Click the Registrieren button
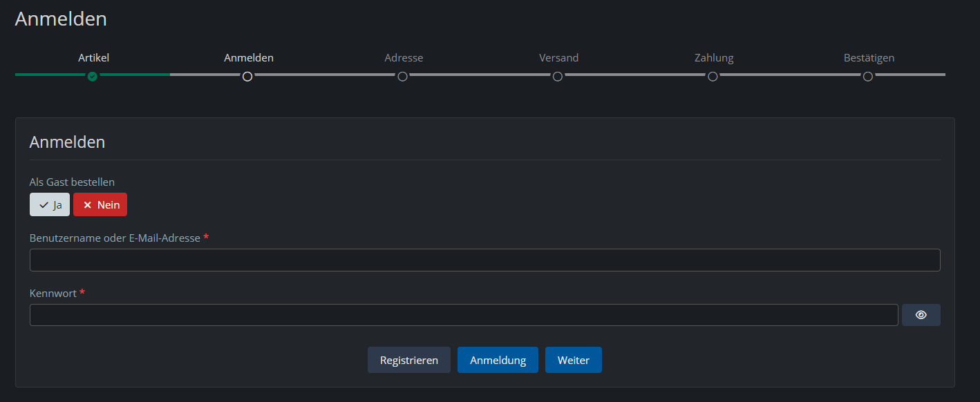 coord(409,361)
